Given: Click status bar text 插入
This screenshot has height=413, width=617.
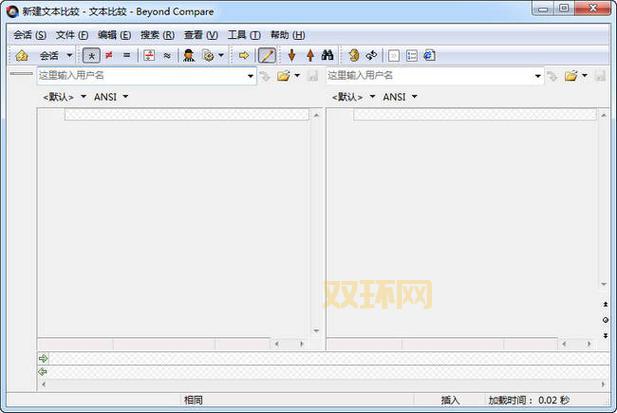Looking at the screenshot, I should click(450, 400).
